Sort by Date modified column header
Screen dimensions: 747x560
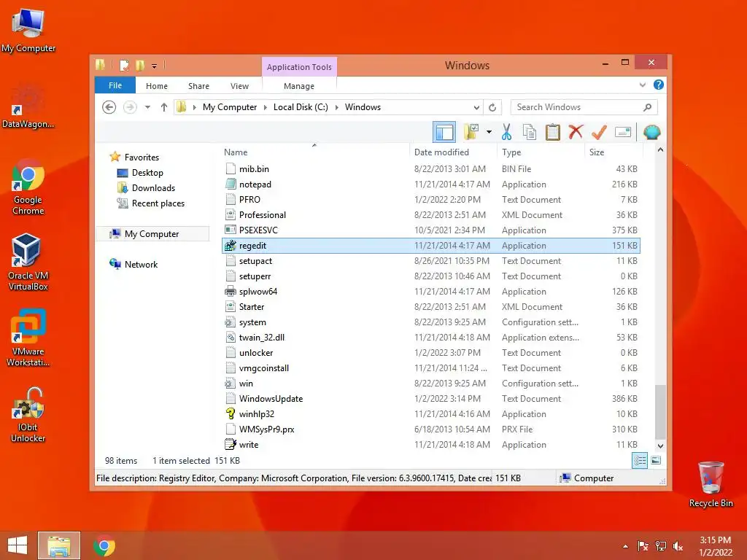click(441, 152)
